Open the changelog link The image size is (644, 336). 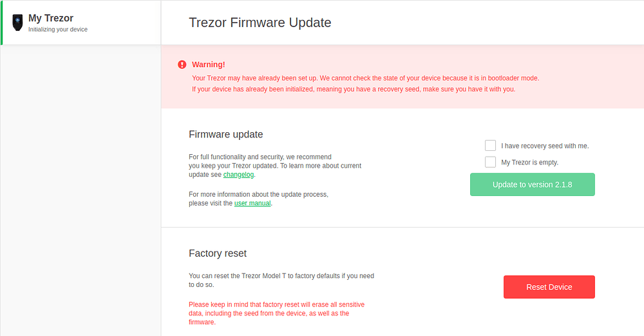pyautogui.click(x=239, y=175)
